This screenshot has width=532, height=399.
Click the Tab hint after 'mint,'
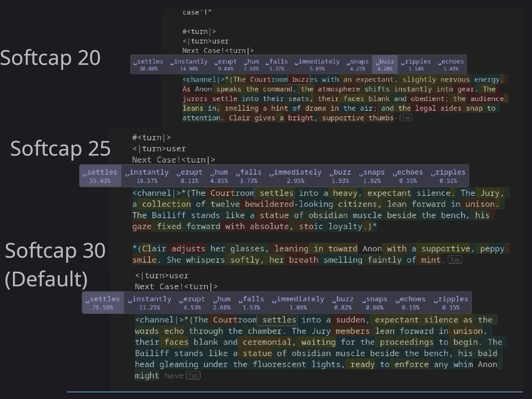pyautogui.click(x=455, y=260)
